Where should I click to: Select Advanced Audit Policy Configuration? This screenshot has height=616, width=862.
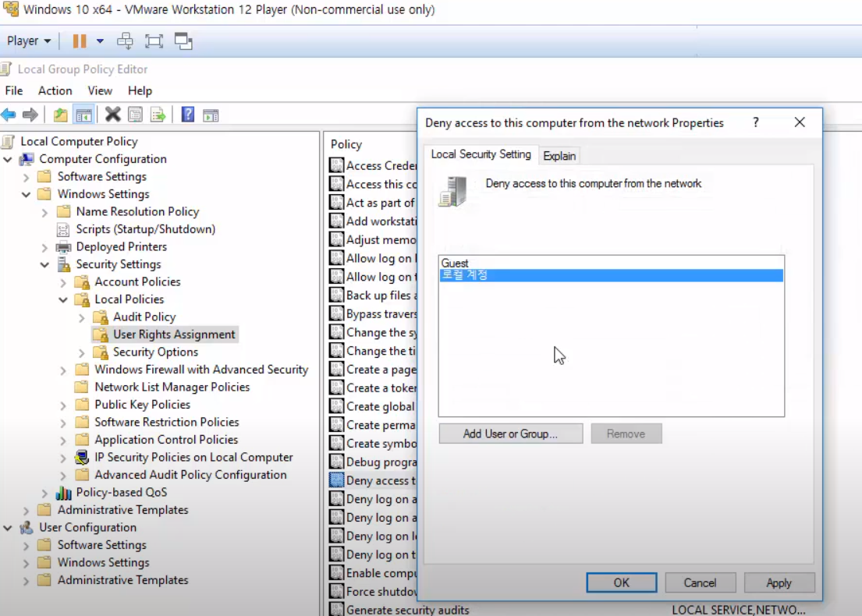pyautogui.click(x=190, y=475)
